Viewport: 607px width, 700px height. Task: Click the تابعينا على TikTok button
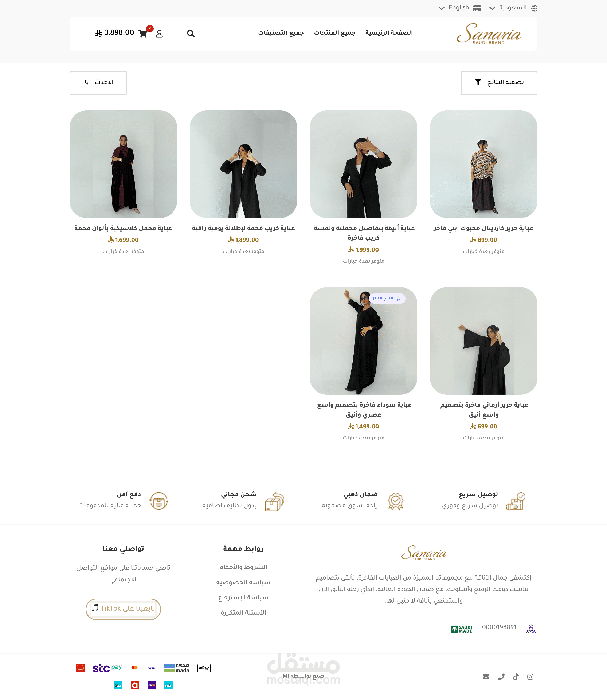click(123, 609)
